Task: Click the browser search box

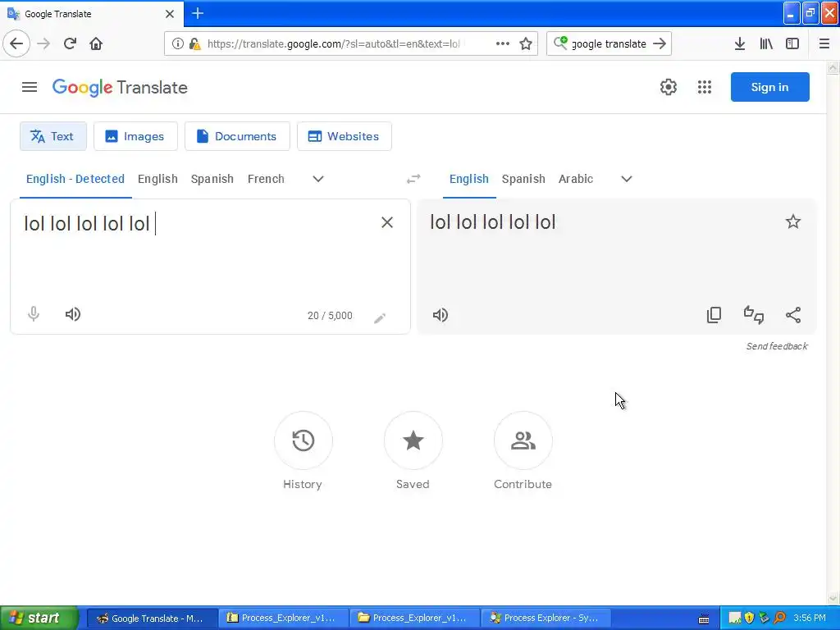Action: 609,43
